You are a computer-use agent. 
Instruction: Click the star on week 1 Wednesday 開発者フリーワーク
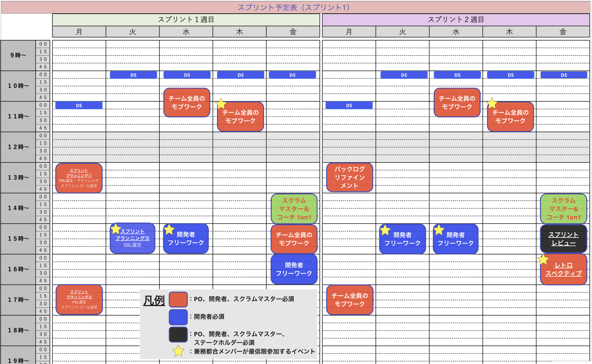tap(169, 230)
